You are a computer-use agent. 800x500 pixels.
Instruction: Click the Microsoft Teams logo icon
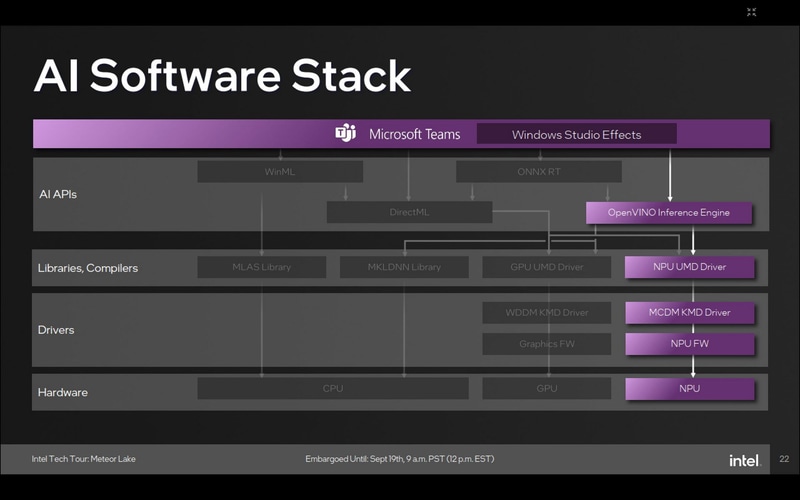coord(345,133)
